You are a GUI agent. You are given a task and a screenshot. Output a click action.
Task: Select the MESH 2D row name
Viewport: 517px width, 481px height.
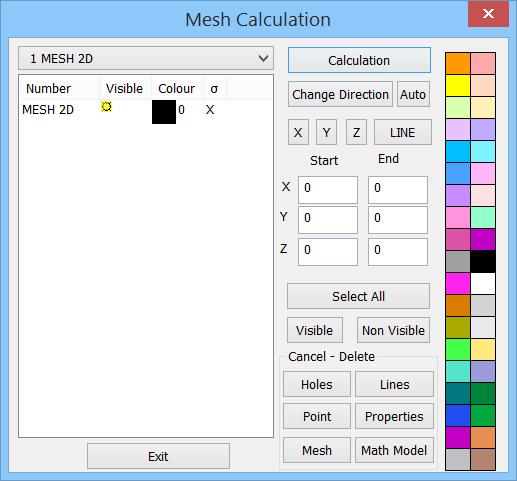pos(48,110)
